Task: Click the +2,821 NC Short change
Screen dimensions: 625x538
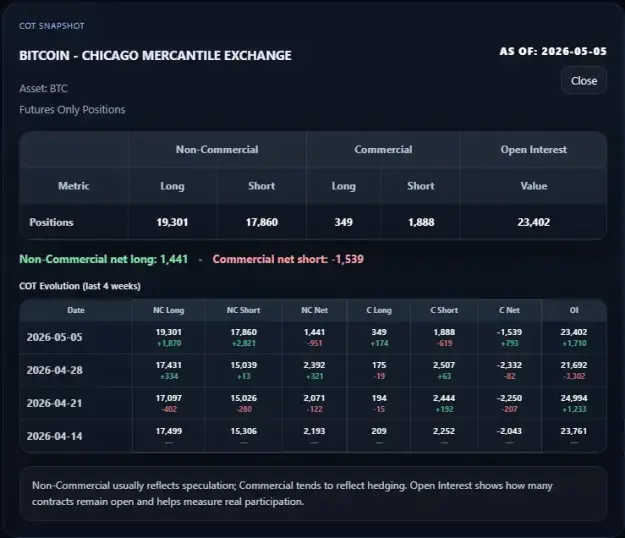Action: click(x=243, y=344)
